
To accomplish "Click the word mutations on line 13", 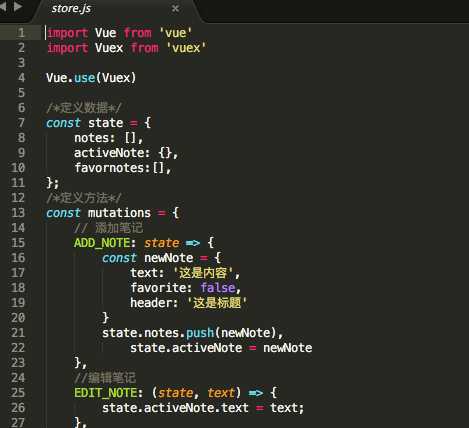I will tap(119, 213).
